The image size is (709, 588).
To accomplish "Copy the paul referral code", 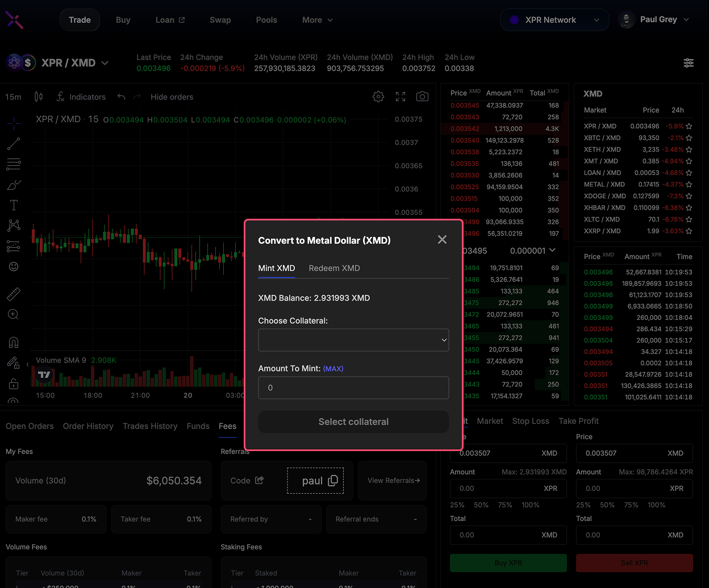I will pos(333,481).
